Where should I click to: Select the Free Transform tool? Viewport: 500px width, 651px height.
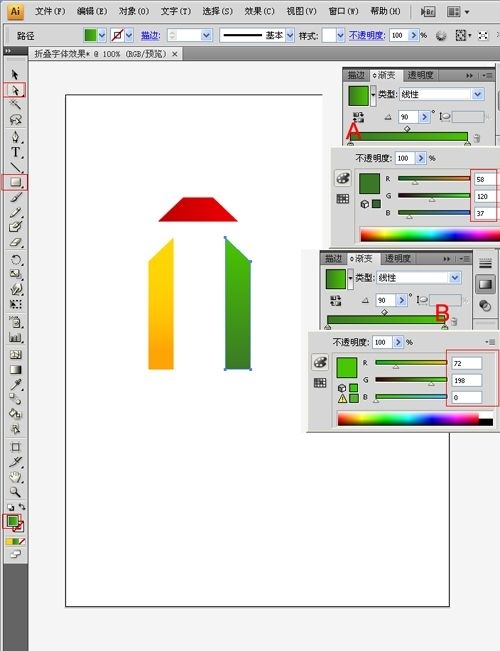pyautogui.click(x=15, y=304)
